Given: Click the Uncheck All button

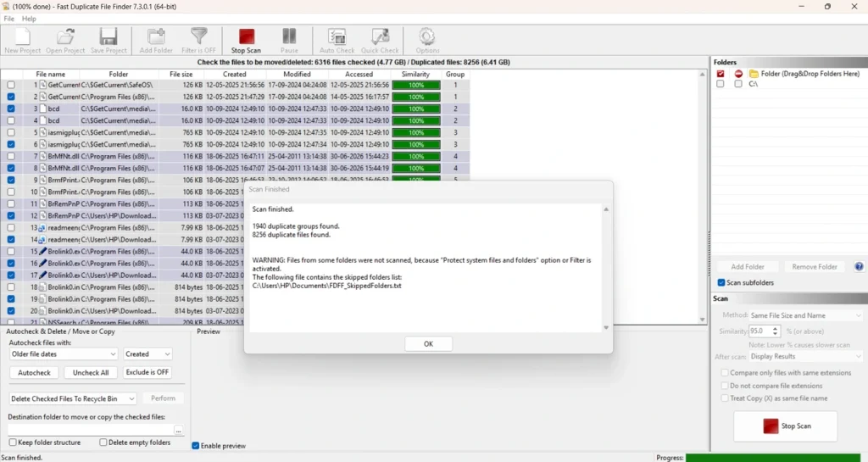Looking at the screenshot, I should 91,372.
